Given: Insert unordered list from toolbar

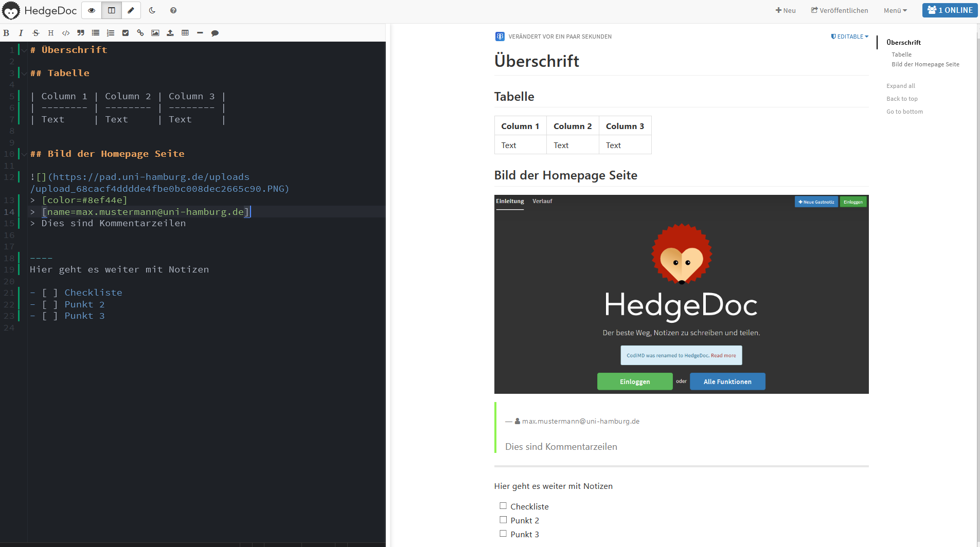Looking at the screenshot, I should (96, 33).
